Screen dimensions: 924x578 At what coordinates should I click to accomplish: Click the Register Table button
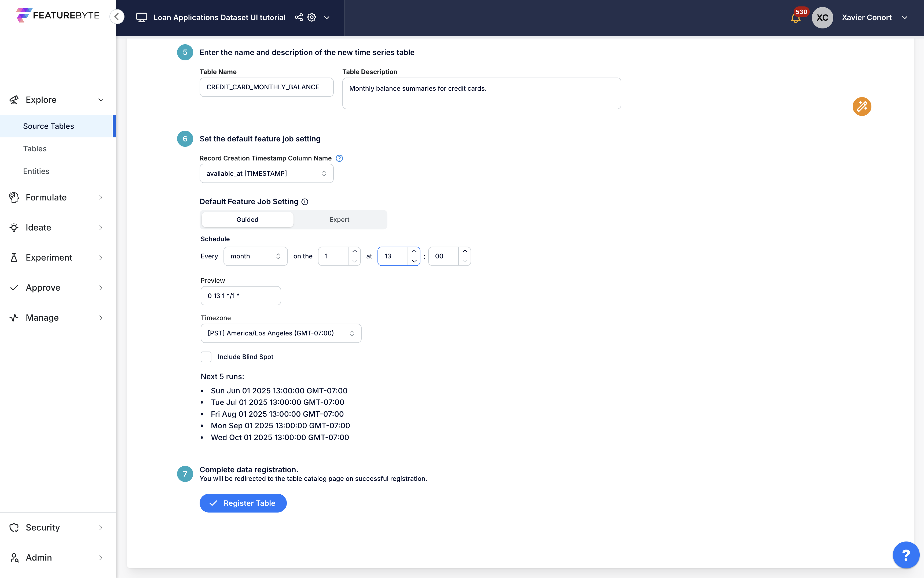click(x=243, y=503)
